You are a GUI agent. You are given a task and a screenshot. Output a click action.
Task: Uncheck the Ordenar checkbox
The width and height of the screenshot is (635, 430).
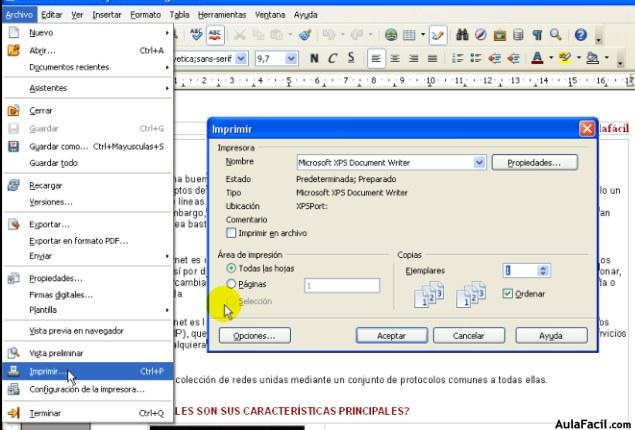tap(507, 294)
